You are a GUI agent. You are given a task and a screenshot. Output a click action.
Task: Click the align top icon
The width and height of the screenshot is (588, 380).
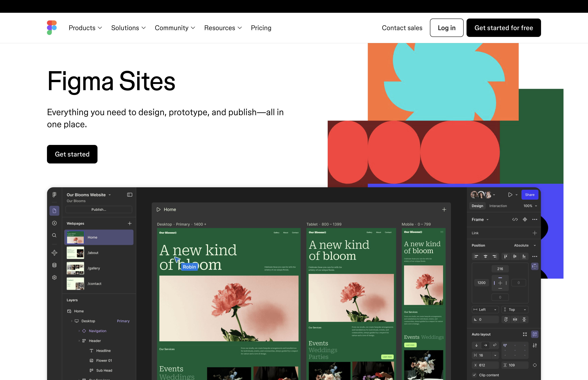point(506,256)
